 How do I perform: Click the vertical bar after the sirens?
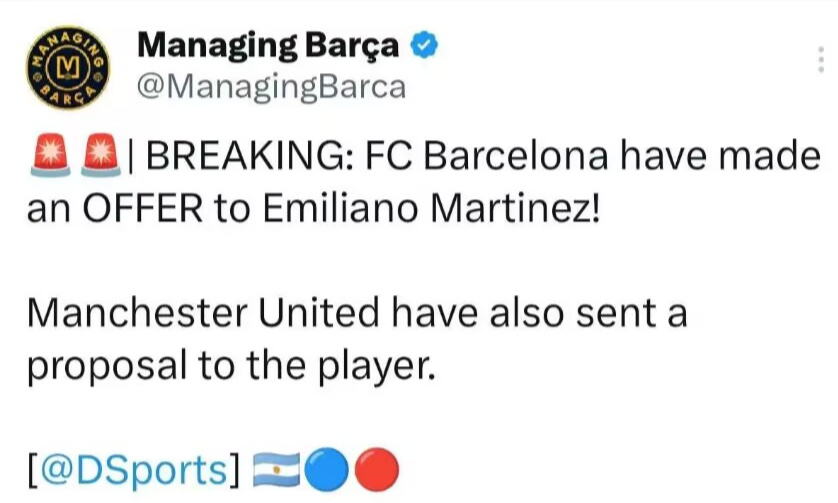coord(132,156)
